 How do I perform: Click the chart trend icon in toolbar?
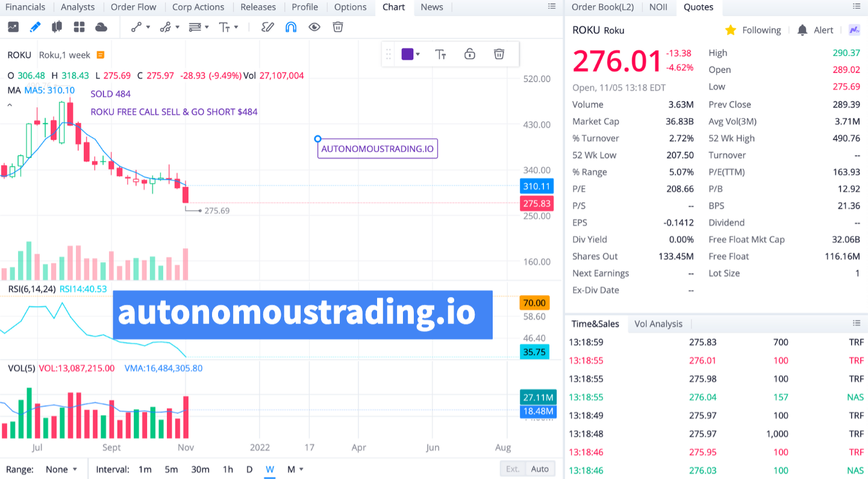pyautogui.click(x=13, y=27)
